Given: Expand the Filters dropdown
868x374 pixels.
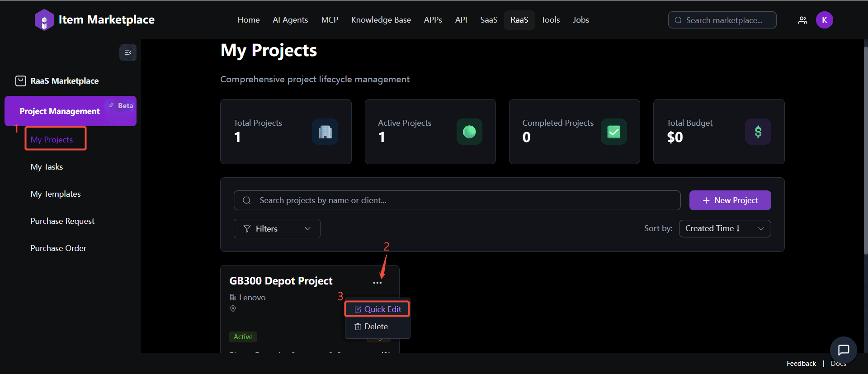Looking at the screenshot, I should point(277,229).
